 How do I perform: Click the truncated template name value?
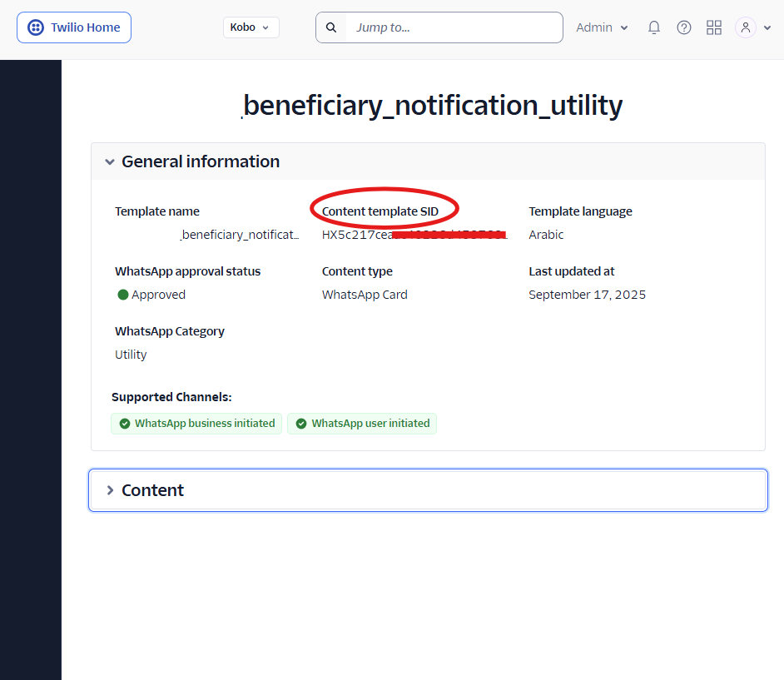[240, 235]
